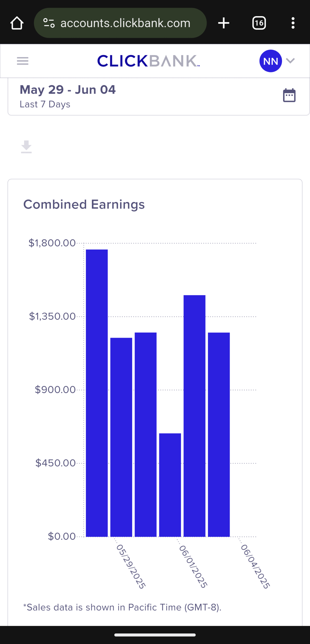Click the second-tallest bar near $1,350

(x=194, y=415)
